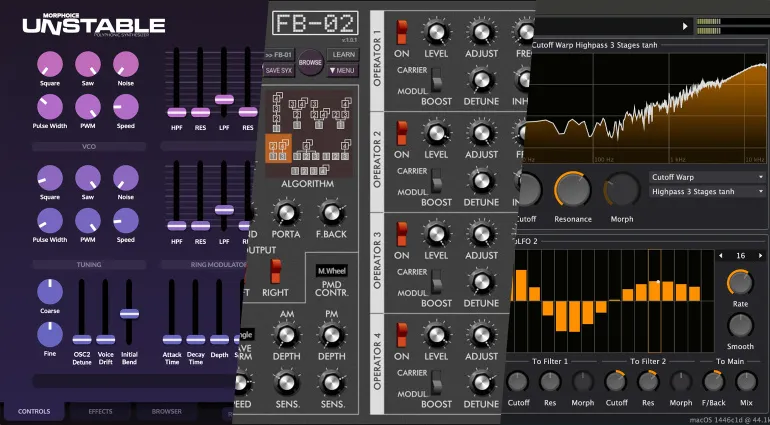Select the vertical four-operator stack algorithm diagram
770x425 pixels.
point(276,111)
